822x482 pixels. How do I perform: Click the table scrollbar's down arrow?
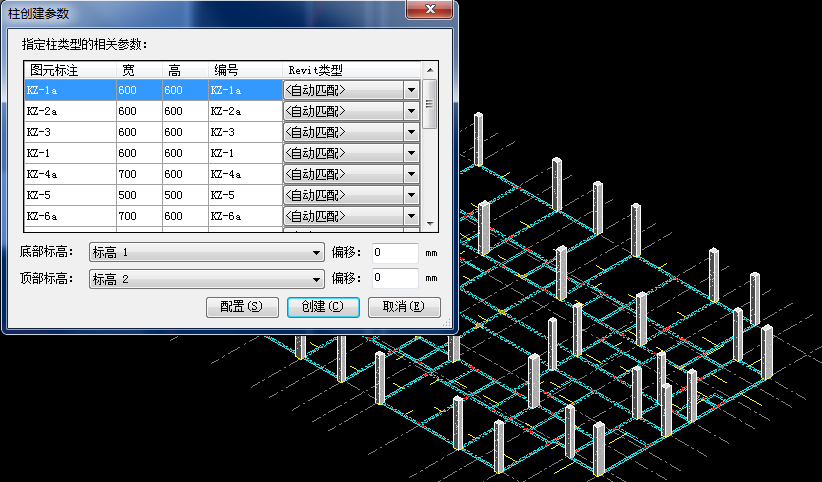(x=430, y=223)
